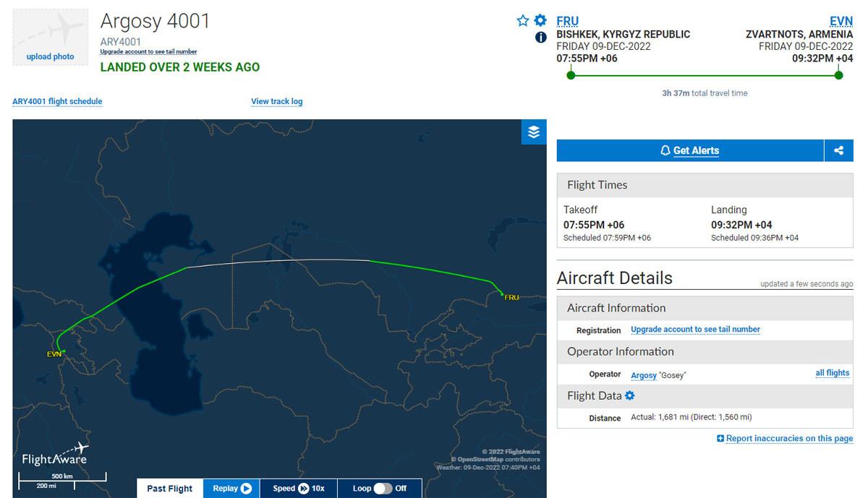Open EVN airport link

point(841,21)
